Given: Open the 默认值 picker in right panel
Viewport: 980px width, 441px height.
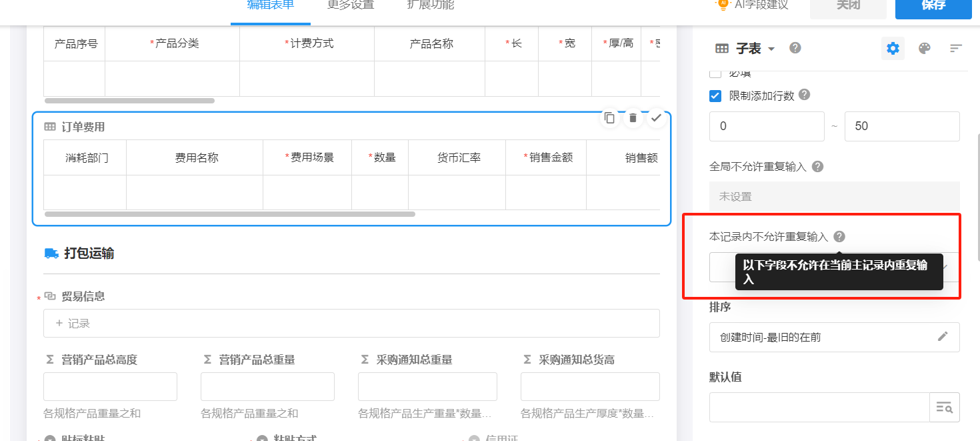Looking at the screenshot, I should point(945,407).
